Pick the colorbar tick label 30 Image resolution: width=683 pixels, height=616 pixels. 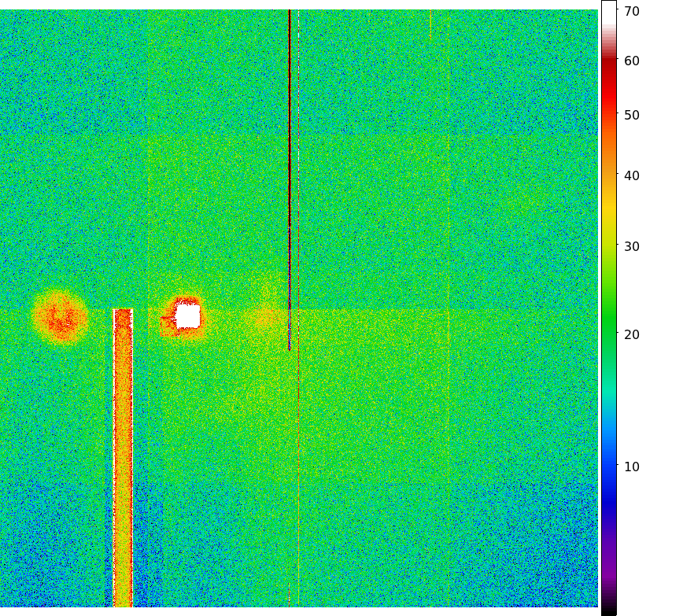pos(631,247)
